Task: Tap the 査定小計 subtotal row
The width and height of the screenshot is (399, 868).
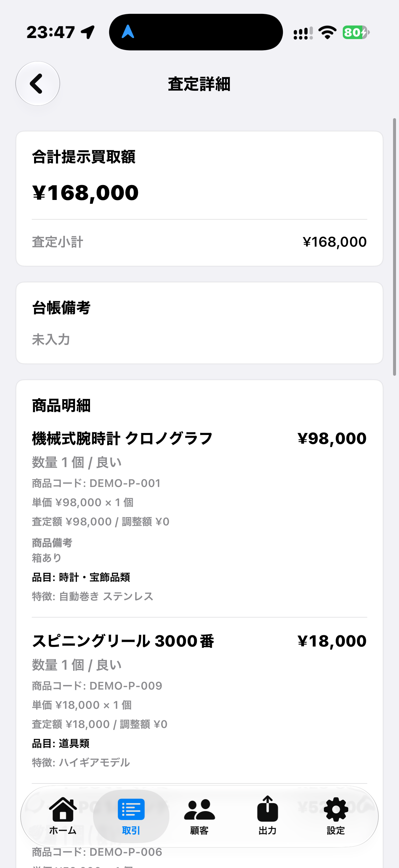Action: click(x=199, y=242)
